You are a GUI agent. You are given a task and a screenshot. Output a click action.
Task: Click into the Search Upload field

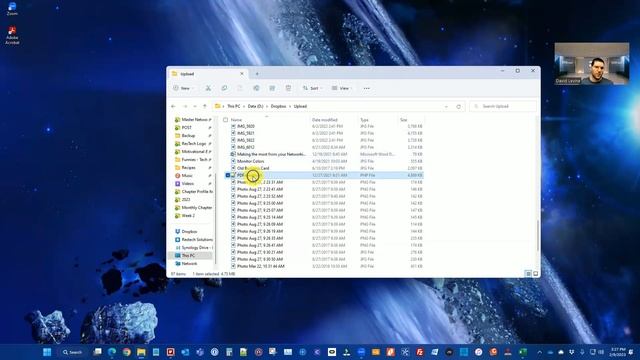pyautogui.click(x=503, y=106)
